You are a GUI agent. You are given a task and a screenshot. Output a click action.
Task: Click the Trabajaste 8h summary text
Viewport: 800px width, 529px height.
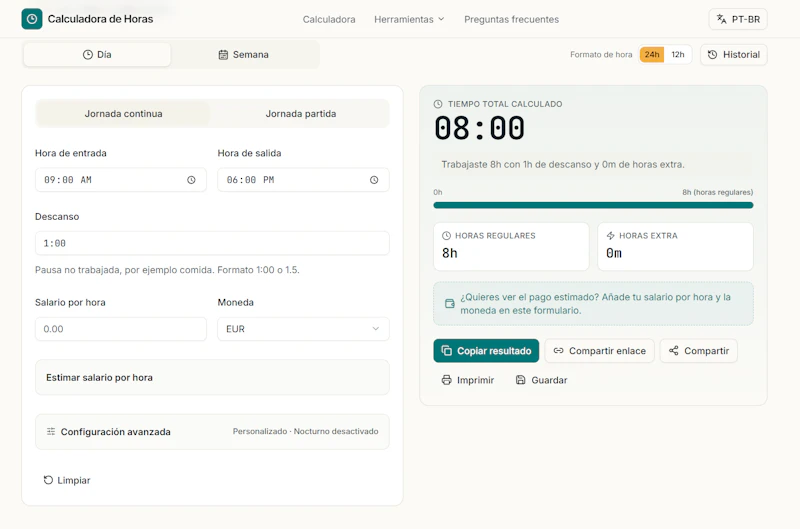click(x=563, y=164)
